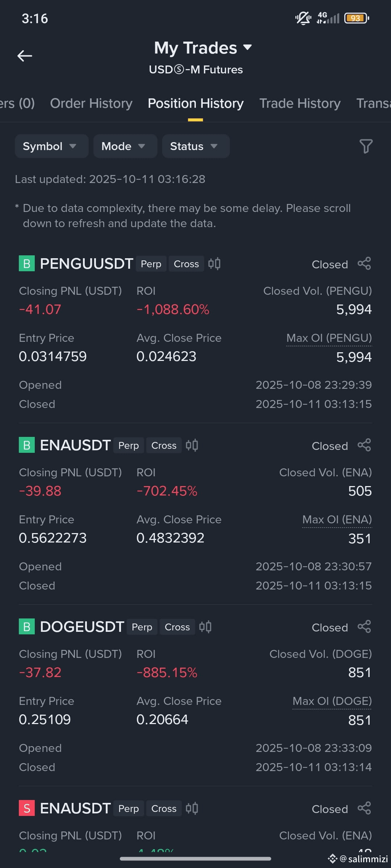This screenshot has width=391, height=868.
Task: Tap the Max OI (PENGU) underlined label
Action: coord(329,338)
